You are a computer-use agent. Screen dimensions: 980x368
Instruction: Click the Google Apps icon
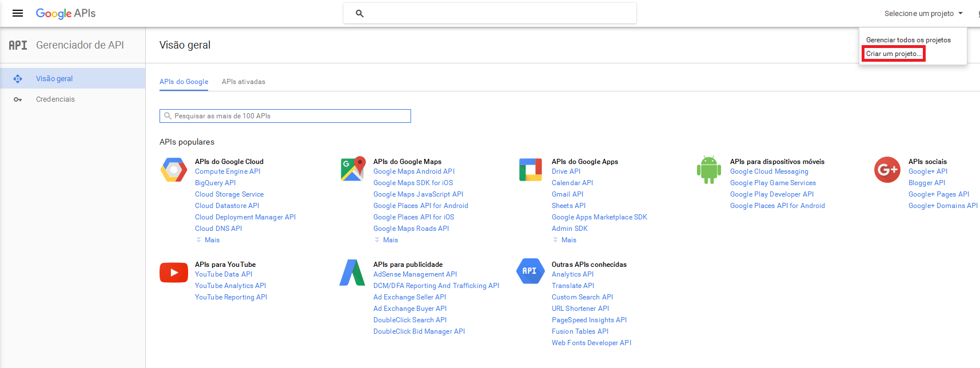531,170
